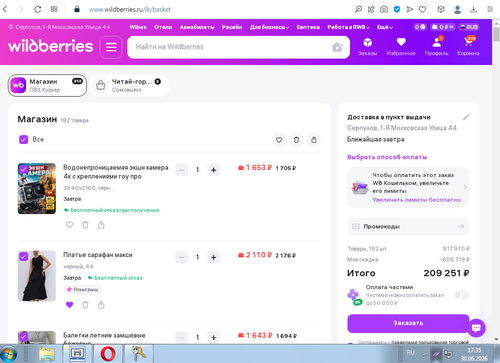
Task: Delete the Платье сарафан макси item
Action: coord(85,305)
